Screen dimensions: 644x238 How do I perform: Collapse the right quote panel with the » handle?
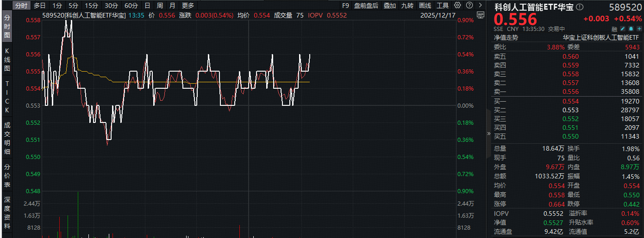coord(489,133)
